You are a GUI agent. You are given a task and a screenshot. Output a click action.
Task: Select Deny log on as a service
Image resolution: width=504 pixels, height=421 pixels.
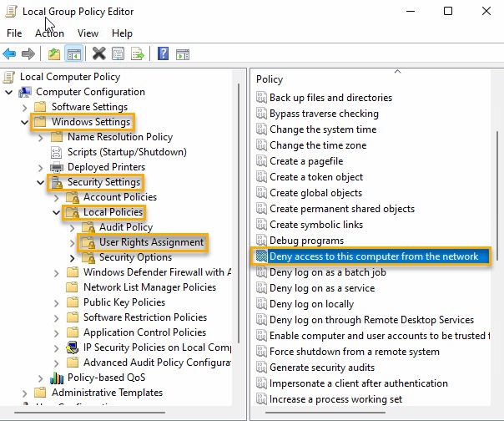point(322,287)
